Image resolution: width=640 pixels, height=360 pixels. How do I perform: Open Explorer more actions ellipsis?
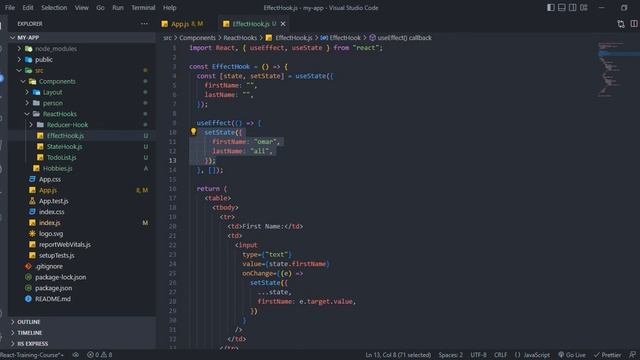[x=144, y=24]
